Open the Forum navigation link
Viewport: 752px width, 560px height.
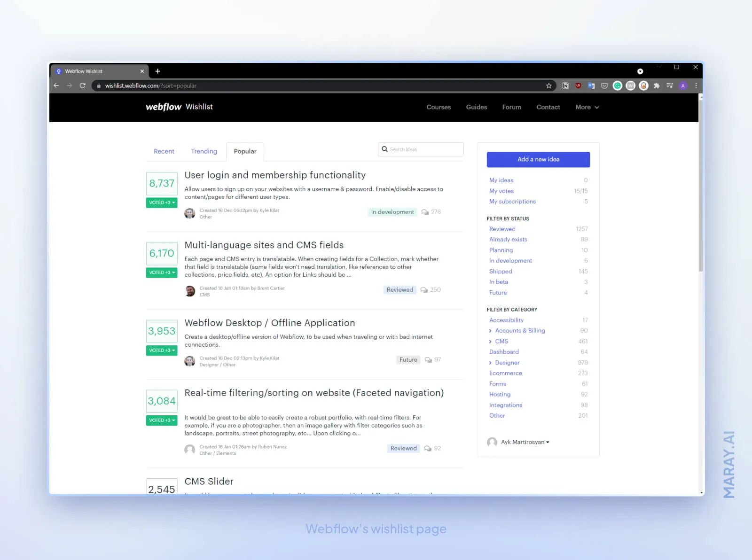coord(511,107)
